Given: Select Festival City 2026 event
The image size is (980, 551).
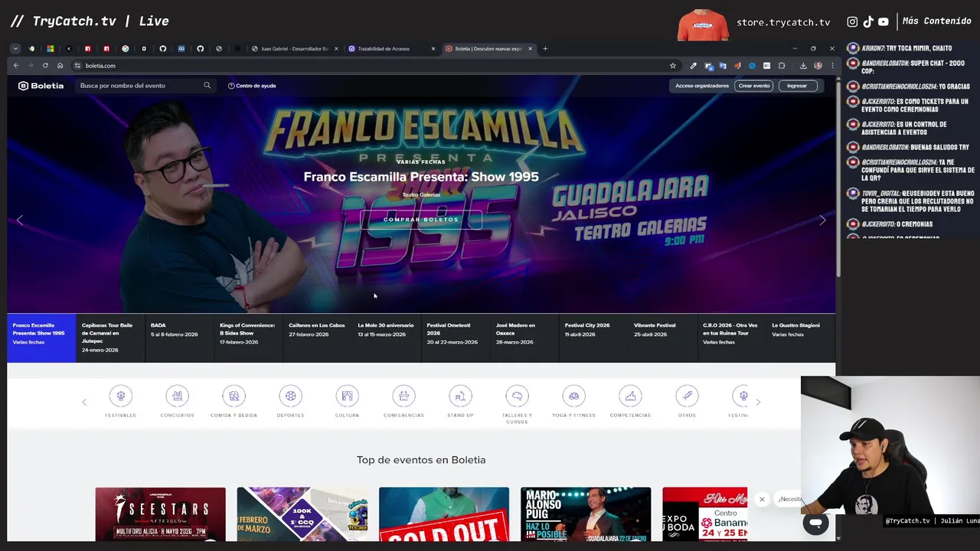Looking at the screenshot, I should click(x=593, y=337).
